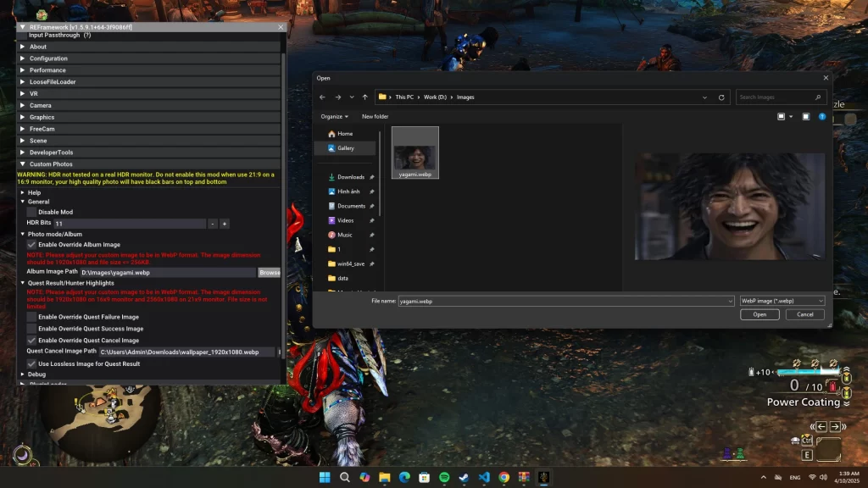This screenshot has width=868, height=488.
Task: Open the file type WebP dropdown
Action: 782,301
